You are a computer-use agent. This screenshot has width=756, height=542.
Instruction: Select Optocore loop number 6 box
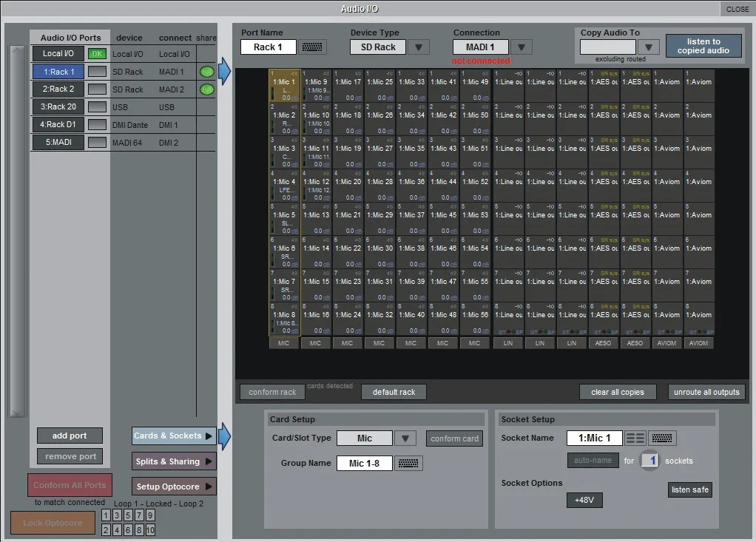tap(128, 530)
